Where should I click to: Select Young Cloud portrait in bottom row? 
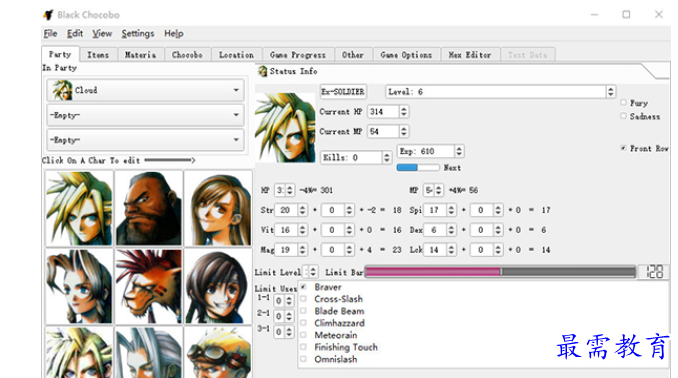tap(79, 352)
